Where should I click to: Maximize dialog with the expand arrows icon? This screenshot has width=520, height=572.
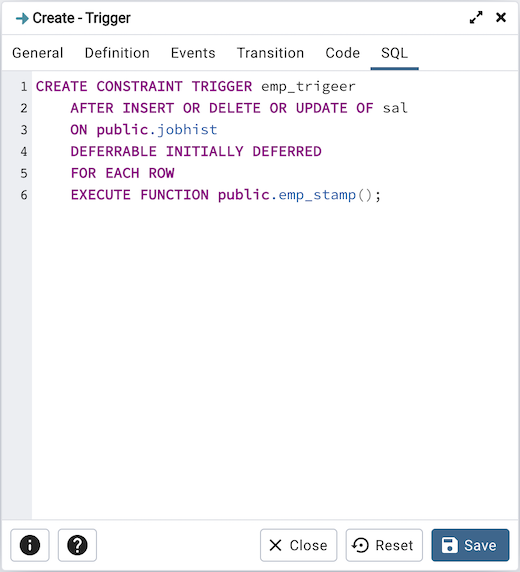point(476,18)
